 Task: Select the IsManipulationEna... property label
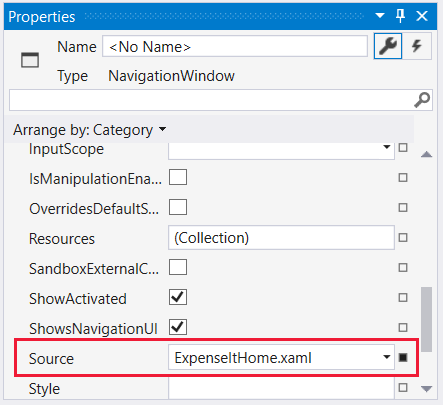(x=95, y=179)
